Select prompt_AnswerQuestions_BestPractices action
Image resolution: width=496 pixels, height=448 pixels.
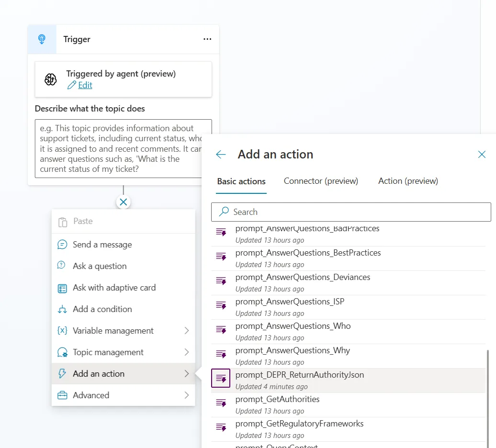click(x=348, y=258)
